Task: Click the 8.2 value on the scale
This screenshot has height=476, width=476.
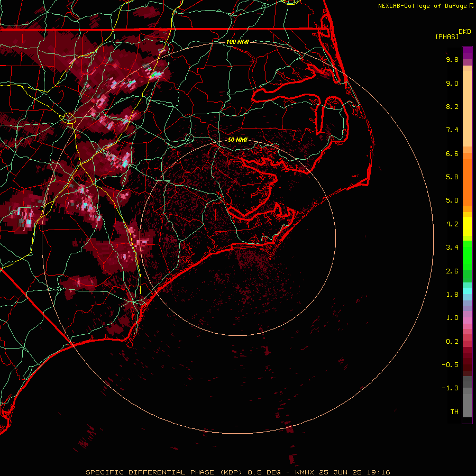Action: pyautogui.click(x=452, y=106)
